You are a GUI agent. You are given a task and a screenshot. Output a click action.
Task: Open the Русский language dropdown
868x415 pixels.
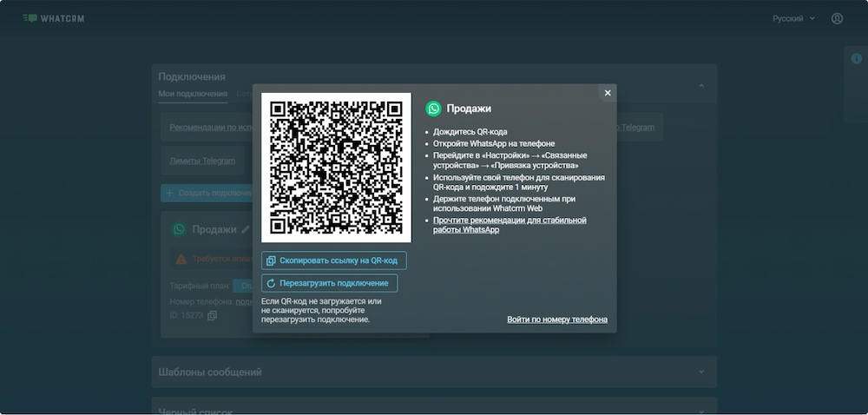pyautogui.click(x=794, y=18)
